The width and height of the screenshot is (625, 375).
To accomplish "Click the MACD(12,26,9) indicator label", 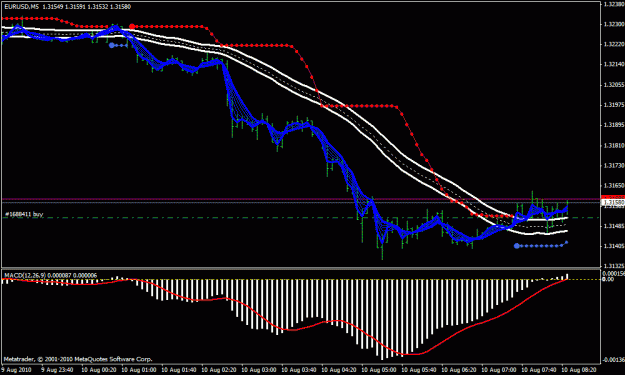I will point(25,275).
